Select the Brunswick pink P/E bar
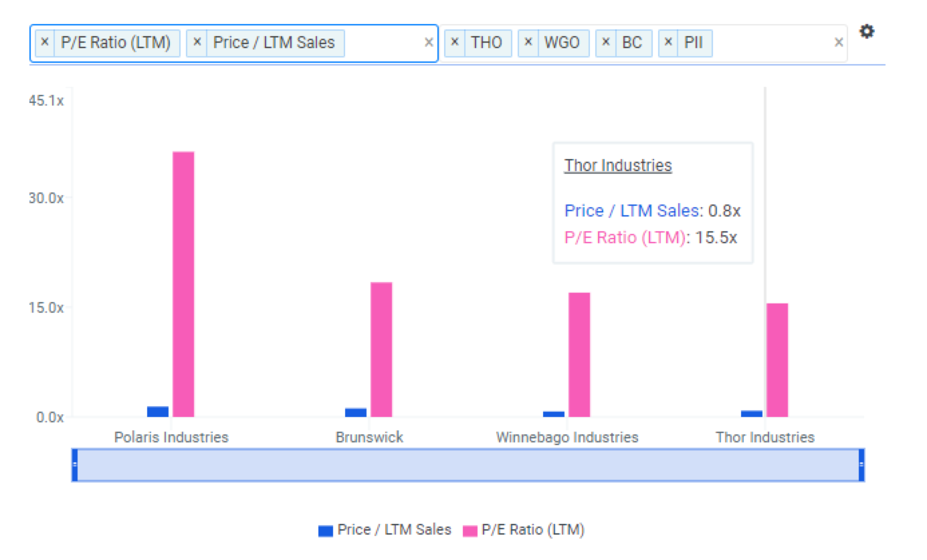 click(x=381, y=349)
